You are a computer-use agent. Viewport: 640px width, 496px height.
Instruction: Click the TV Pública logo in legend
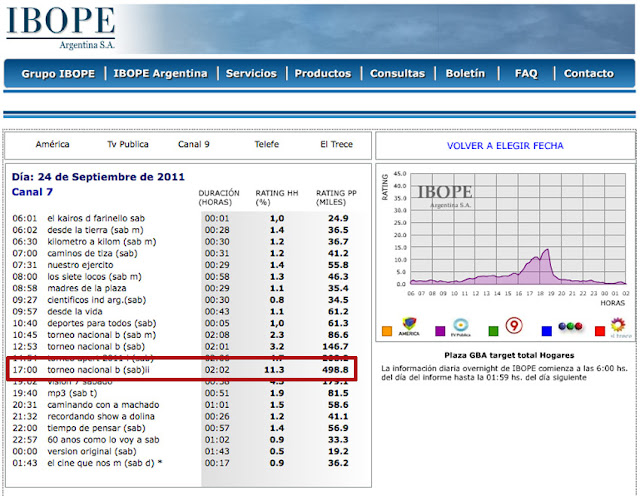tap(461, 327)
